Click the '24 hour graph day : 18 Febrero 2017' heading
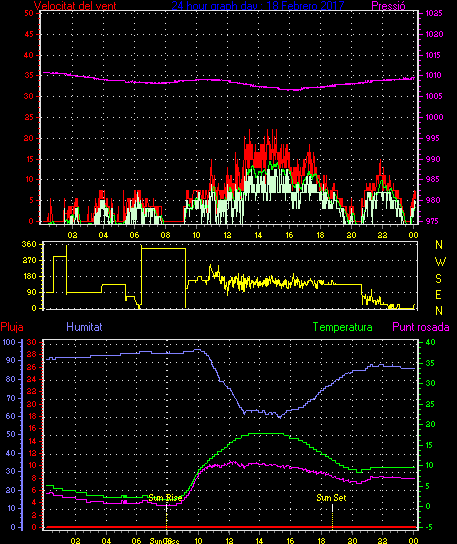The width and height of the screenshot is (457, 544). [x=257, y=6]
